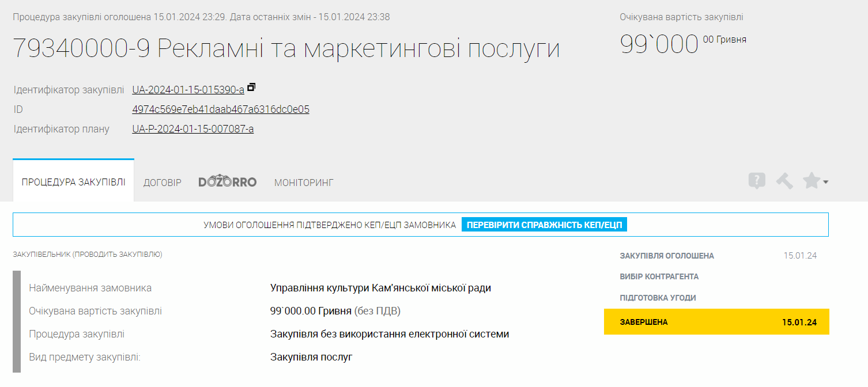Open plan link UA-P-2024-01-15-007087-a
The image size is (868, 387).
tap(193, 129)
